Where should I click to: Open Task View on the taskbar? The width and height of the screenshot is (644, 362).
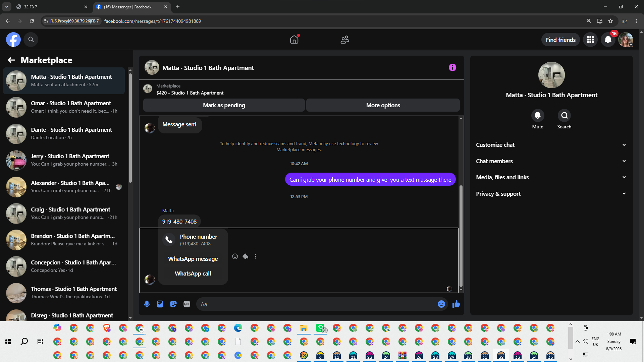point(40,342)
